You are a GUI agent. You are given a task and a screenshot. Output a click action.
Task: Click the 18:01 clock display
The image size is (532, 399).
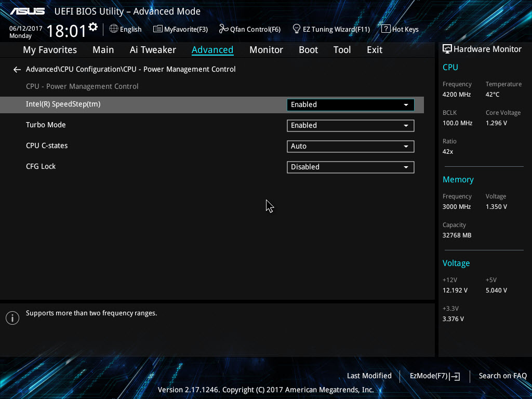(66, 31)
